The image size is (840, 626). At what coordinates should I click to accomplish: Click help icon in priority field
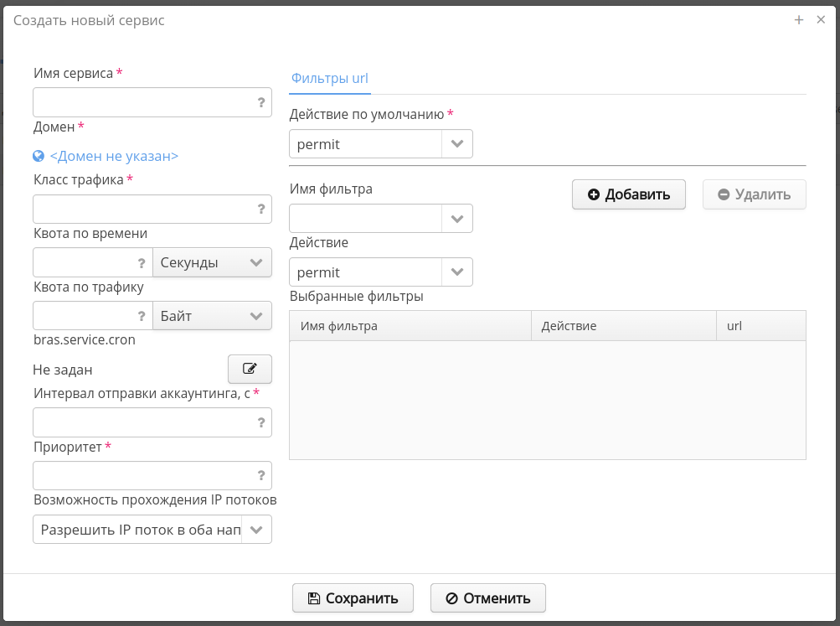coord(261,476)
